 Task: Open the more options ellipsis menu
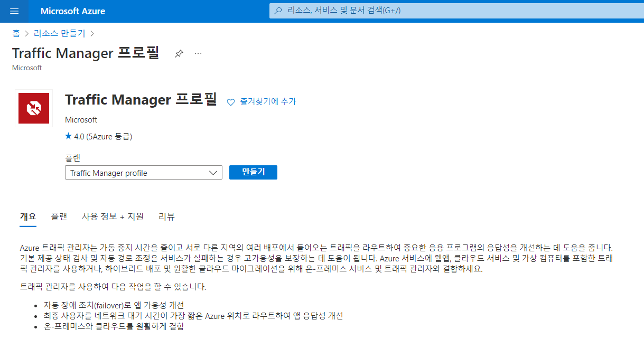coord(198,54)
